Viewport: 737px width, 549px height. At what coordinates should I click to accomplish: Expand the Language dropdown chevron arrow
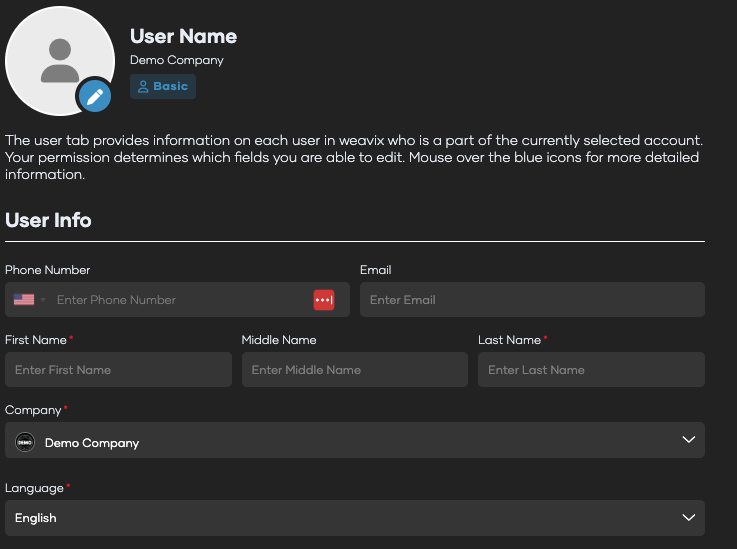689,518
